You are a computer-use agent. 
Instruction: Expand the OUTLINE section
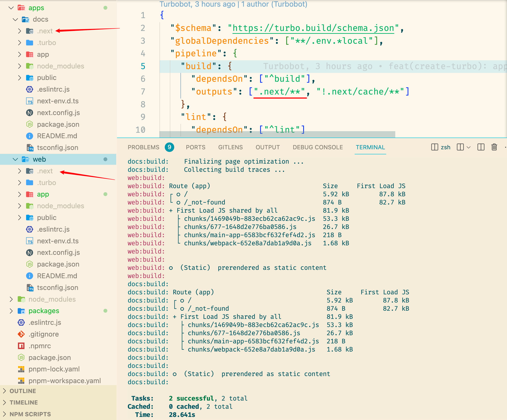coord(4,391)
